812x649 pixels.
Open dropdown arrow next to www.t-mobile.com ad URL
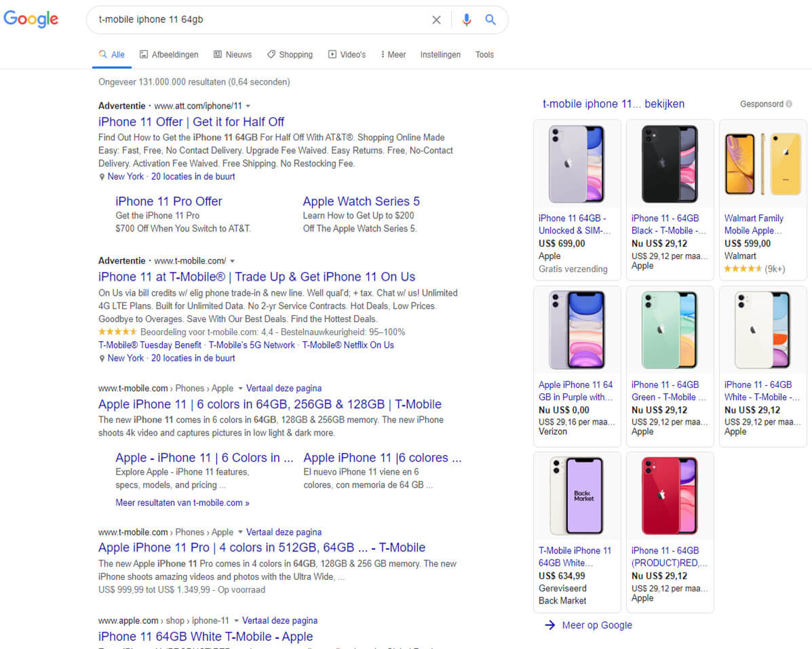tap(232, 261)
